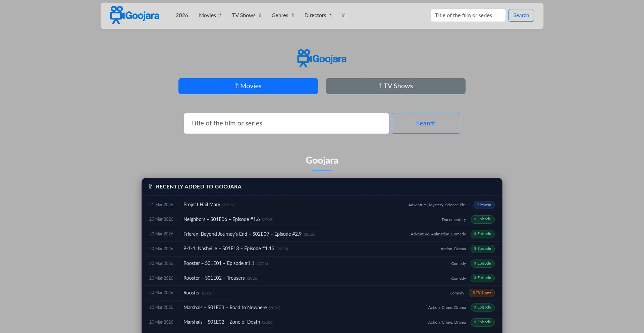
Task: Click Comedy genre on Rooster TV Show row
Action: pyautogui.click(x=457, y=293)
